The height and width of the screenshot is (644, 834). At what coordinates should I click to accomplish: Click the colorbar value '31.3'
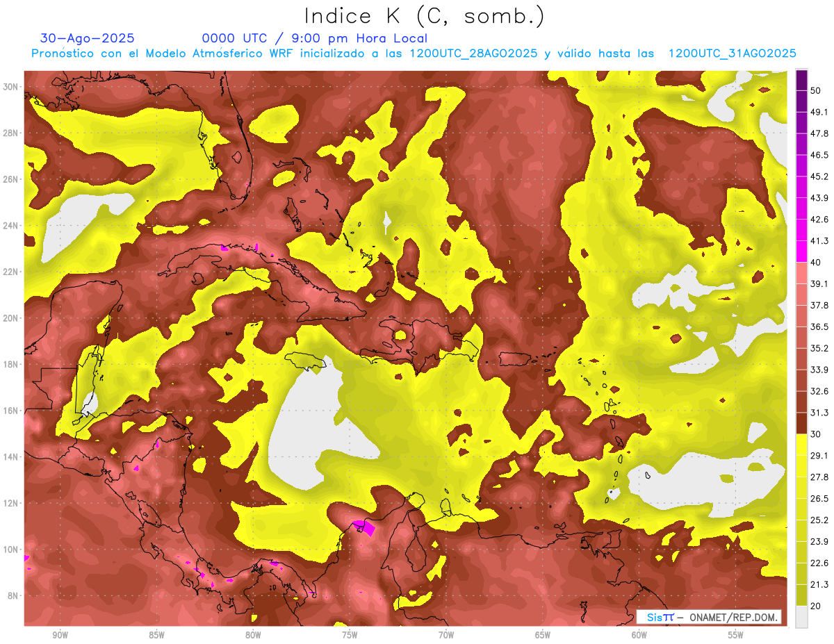[819, 413]
